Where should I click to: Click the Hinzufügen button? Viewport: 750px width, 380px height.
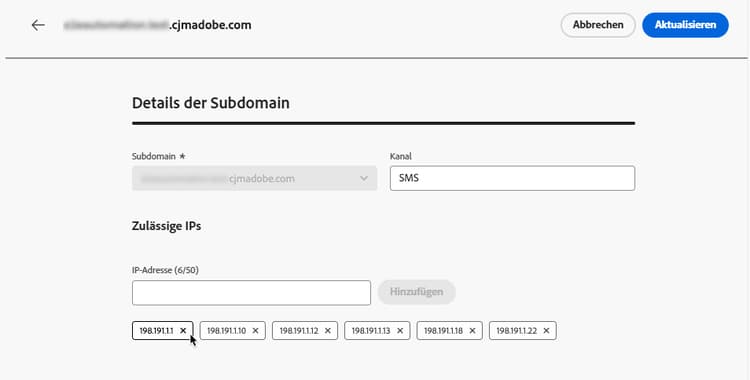pyautogui.click(x=417, y=292)
